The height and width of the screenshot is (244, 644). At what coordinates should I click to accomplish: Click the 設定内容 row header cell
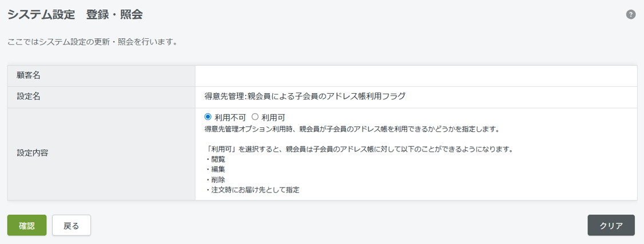tap(101, 154)
